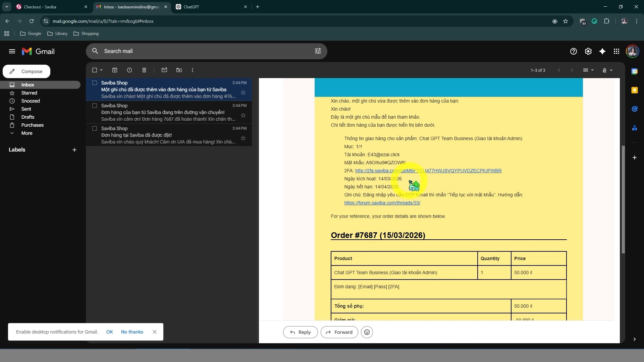
Task: Open Google apps grid launcher
Action: pyautogui.click(x=616, y=51)
